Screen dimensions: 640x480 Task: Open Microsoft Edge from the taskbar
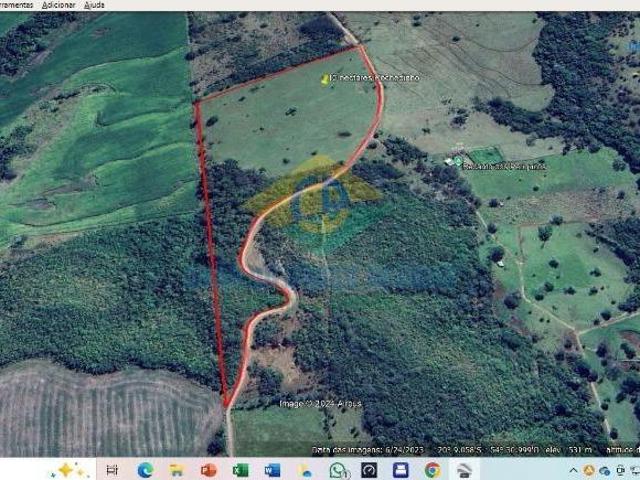[145, 469]
